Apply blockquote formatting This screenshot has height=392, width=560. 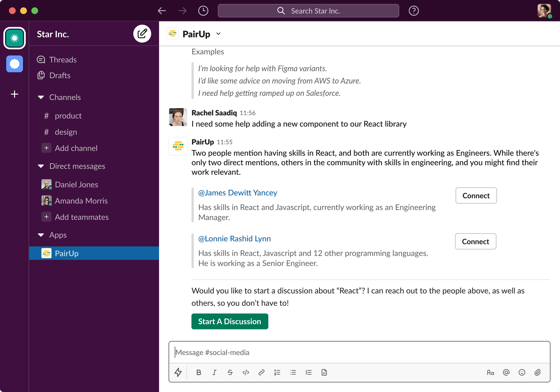309,372
